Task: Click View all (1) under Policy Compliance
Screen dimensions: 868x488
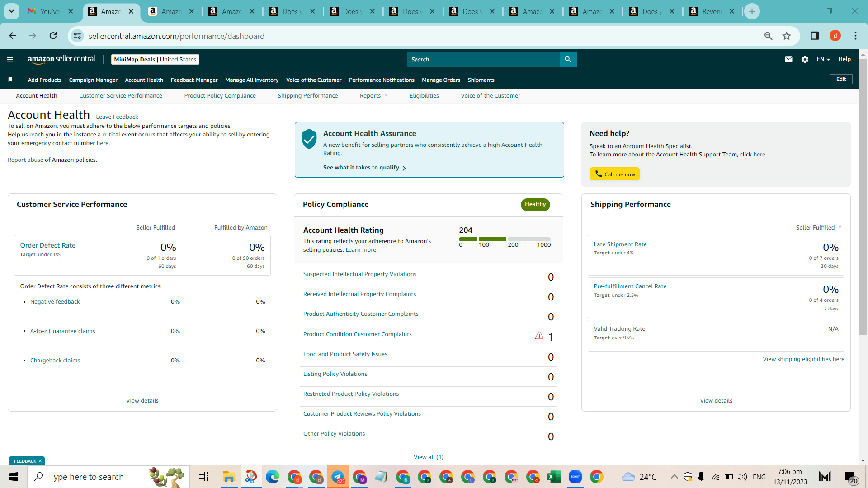Action: point(428,457)
